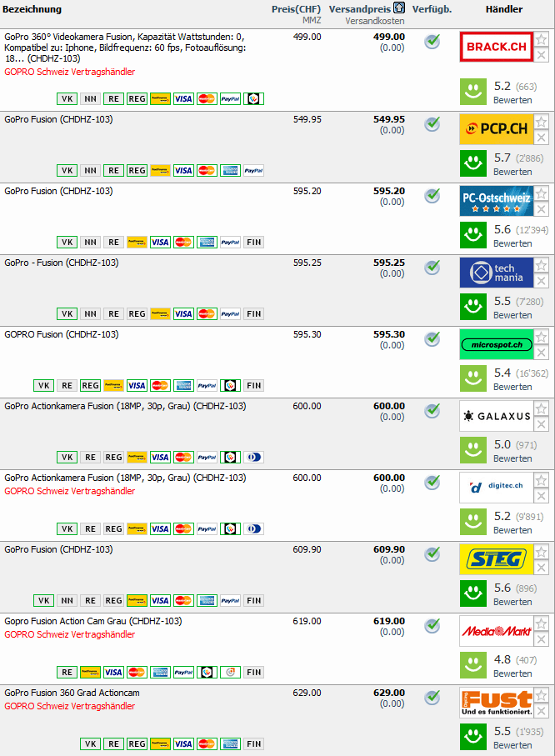Click the star icon next to BRACK.CH logo

[x=542, y=39]
